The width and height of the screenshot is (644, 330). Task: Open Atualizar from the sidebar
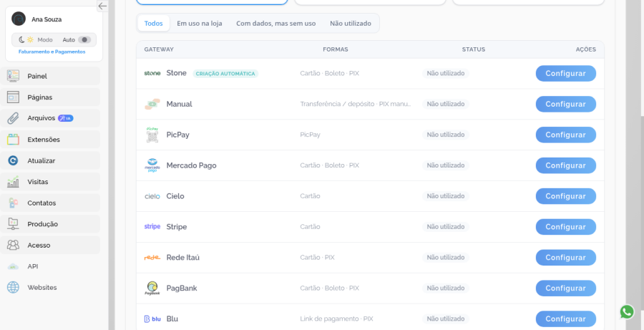coord(50,160)
